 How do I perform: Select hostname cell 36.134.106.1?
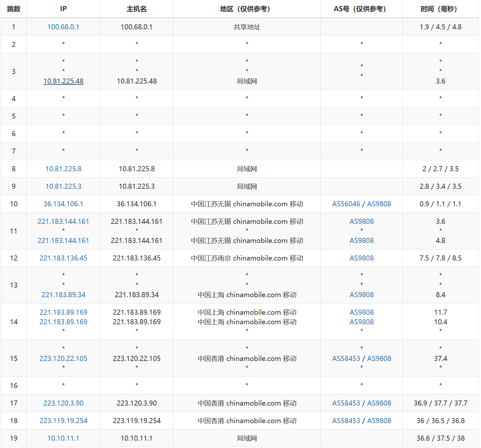[136, 204]
